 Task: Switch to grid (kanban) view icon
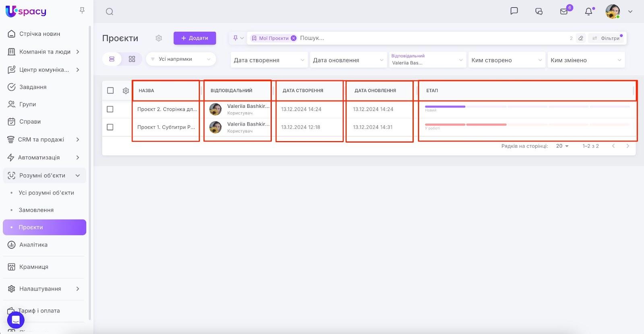click(x=132, y=59)
